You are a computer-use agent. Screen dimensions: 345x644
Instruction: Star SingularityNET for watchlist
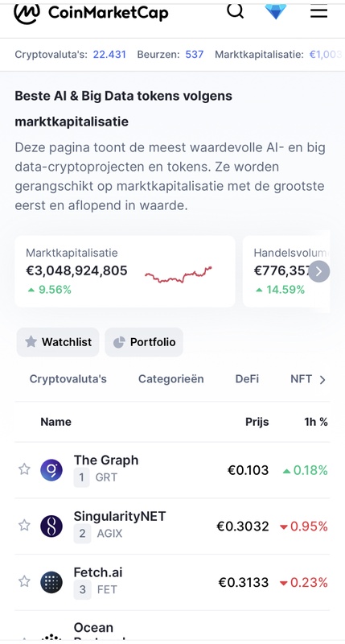tap(25, 526)
